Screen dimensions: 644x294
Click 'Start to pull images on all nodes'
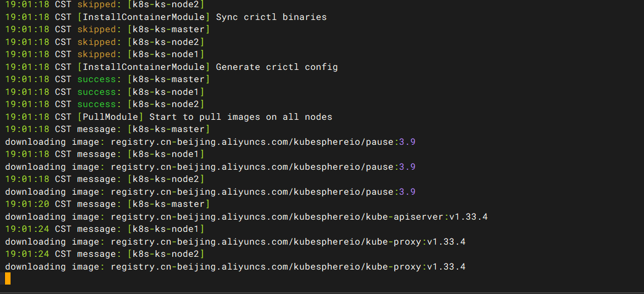241,117
